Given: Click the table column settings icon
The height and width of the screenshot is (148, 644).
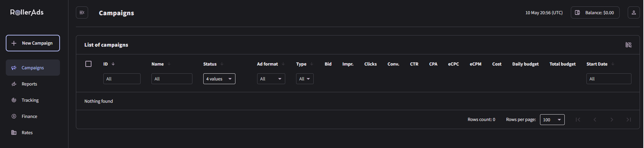Looking at the screenshot, I should point(628,45).
